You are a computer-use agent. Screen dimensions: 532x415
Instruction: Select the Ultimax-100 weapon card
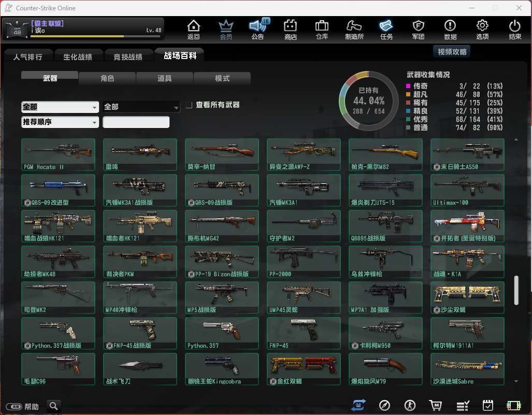(467, 190)
